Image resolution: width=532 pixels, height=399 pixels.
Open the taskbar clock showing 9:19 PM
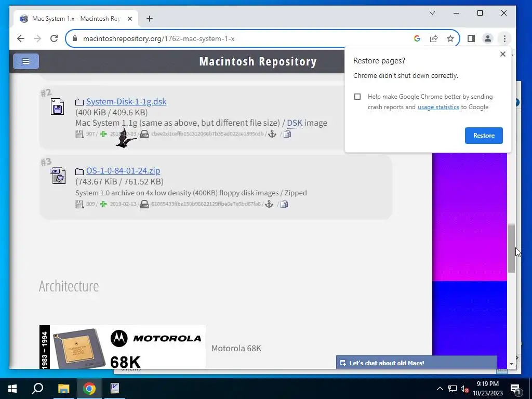487,389
